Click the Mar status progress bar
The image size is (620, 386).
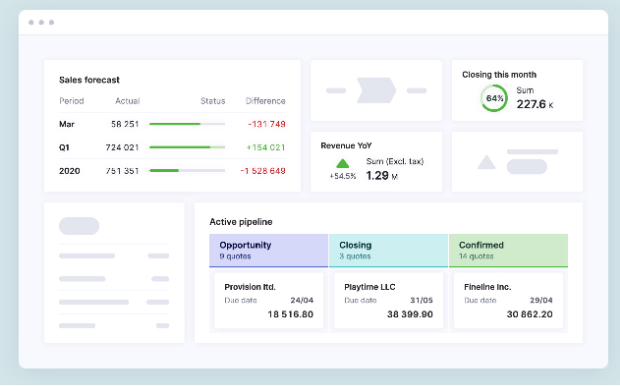187,124
